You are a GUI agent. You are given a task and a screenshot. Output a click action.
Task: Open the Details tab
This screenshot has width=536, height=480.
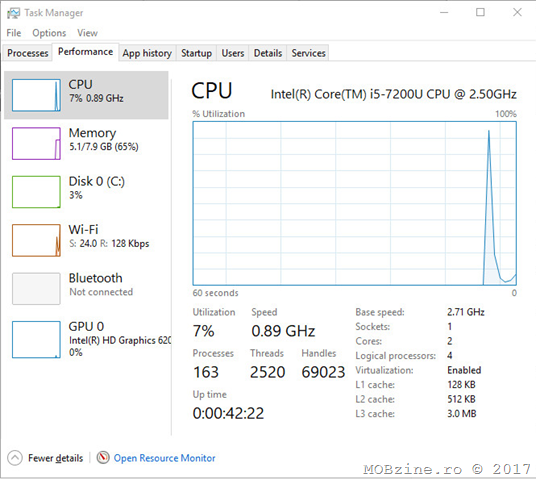coord(268,53)
